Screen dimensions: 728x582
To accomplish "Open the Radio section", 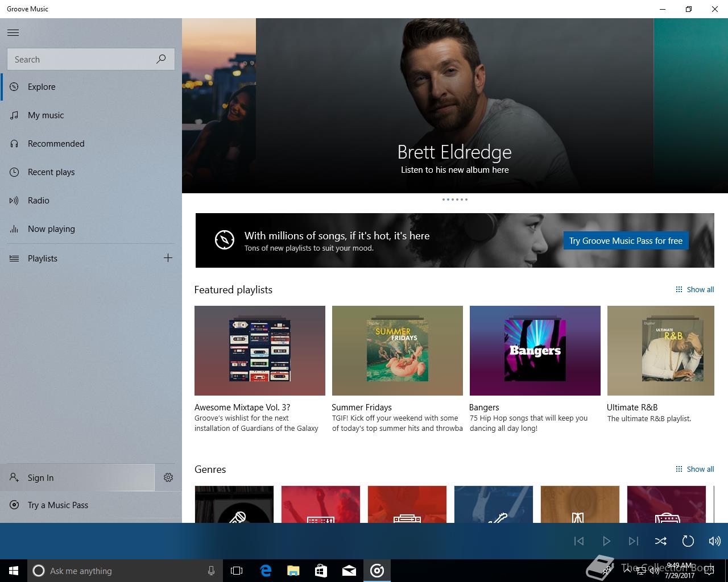I will click(91, 201).
